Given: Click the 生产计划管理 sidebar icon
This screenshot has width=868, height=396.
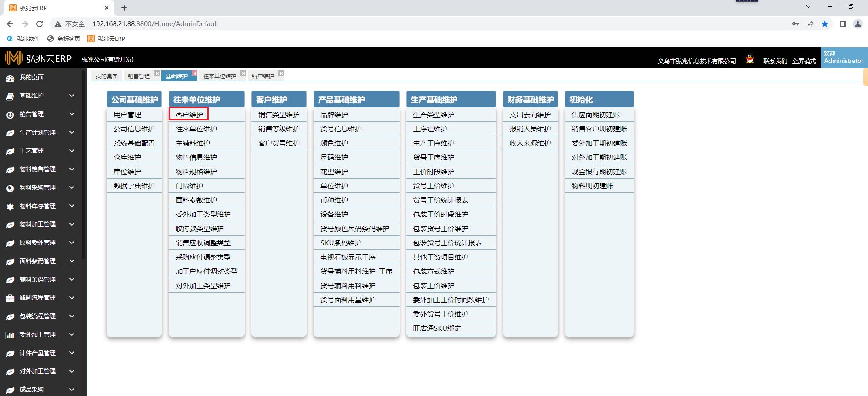Looking at the screenshot, I should (10, 133).
